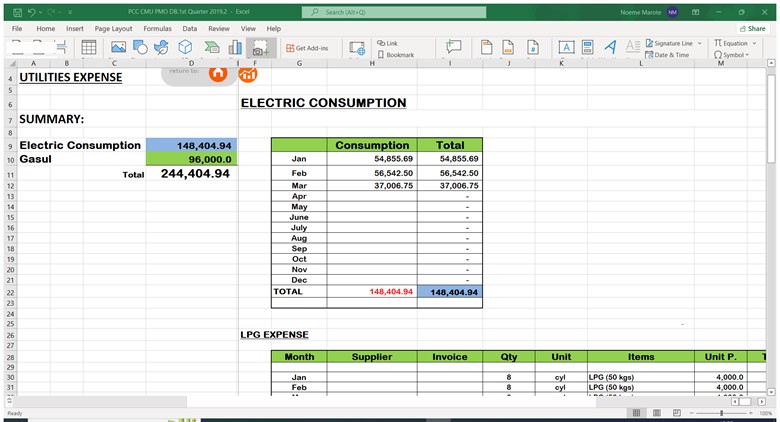Select the Jan consumption value 54,855.69

click(x=372, y=159)
